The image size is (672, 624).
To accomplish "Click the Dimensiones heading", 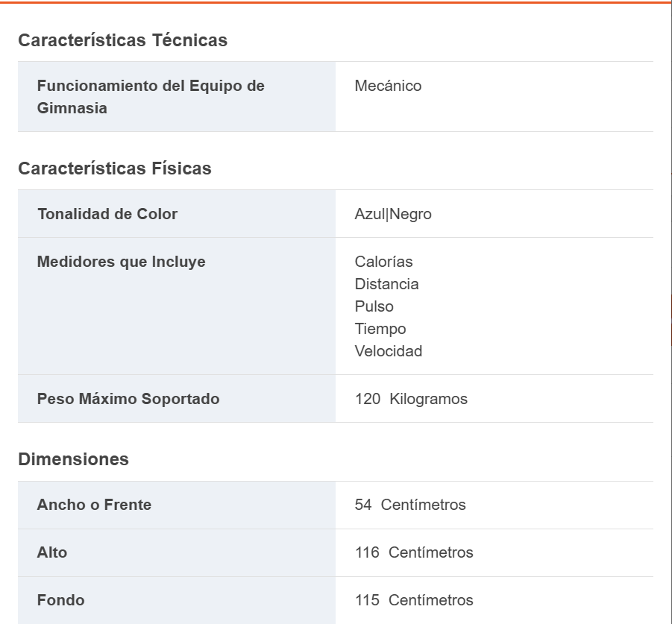I will click(73, 459).
